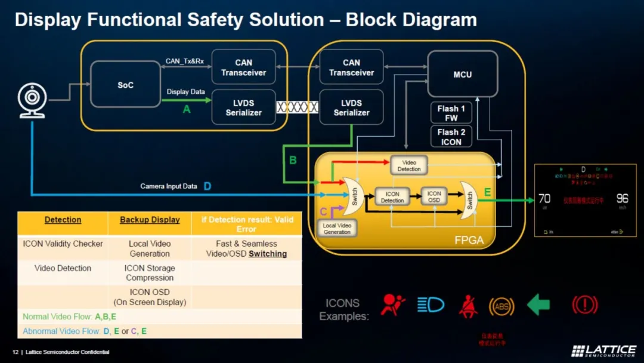Open the Detection column header link
This screenshot has height=363, width=644.
63,220
